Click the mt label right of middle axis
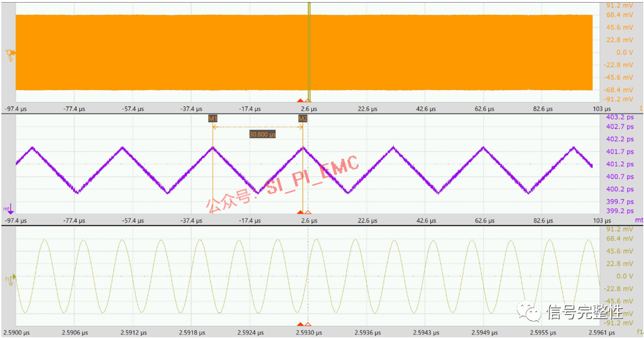This screenshot has width=644, height=340. pyautogui.click(x=639, y=220)
